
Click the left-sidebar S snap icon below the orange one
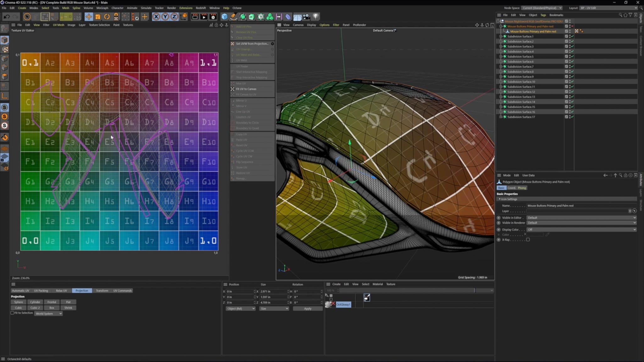5,126
